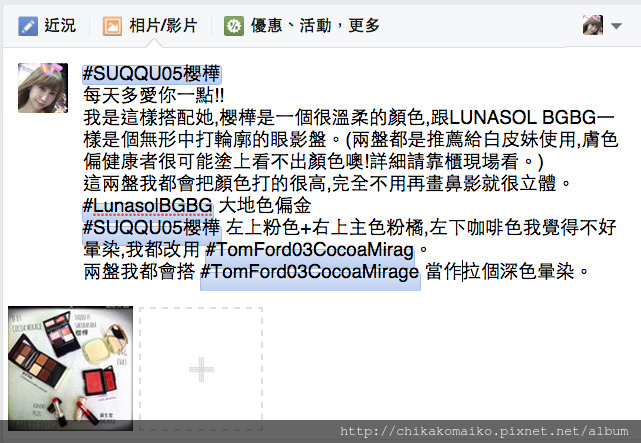Image resolution: width=641 pixels, height=443 pixels.
Task: Open the attached cosmetics photo thumbnail
Action: tap(70, 368)
